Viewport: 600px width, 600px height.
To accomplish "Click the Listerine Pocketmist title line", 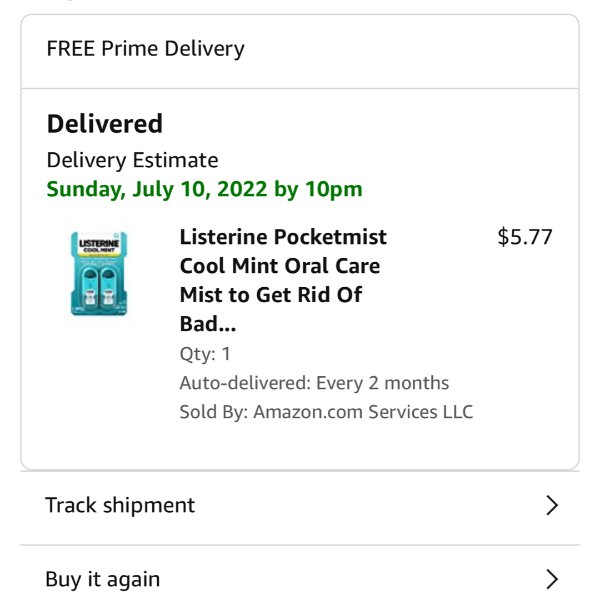I will 283,236.
